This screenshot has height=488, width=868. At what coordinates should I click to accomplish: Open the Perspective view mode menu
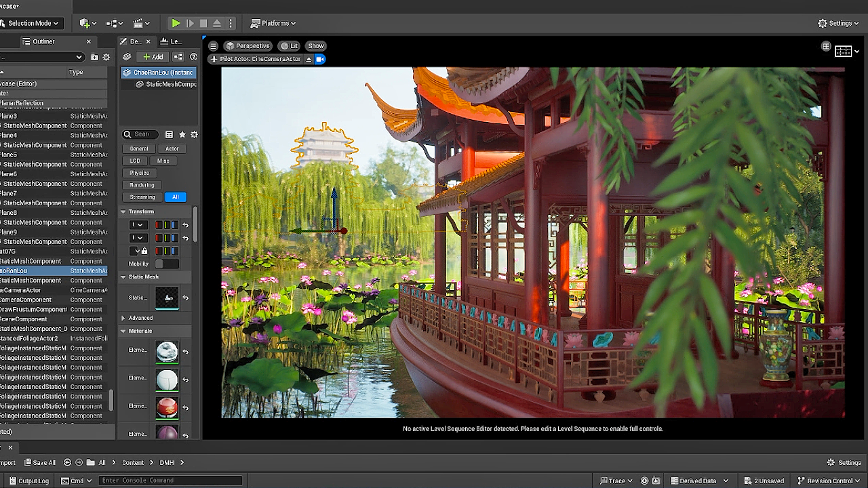click(248, 46)
